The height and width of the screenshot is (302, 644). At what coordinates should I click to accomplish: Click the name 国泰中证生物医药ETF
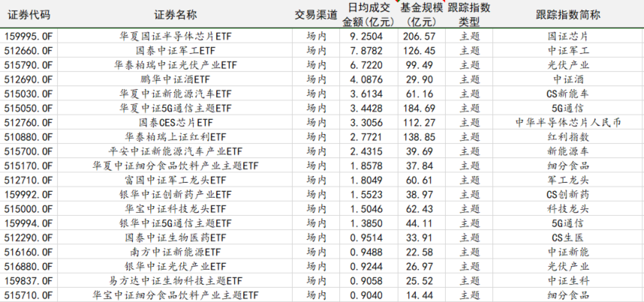(x=176, y=238)
